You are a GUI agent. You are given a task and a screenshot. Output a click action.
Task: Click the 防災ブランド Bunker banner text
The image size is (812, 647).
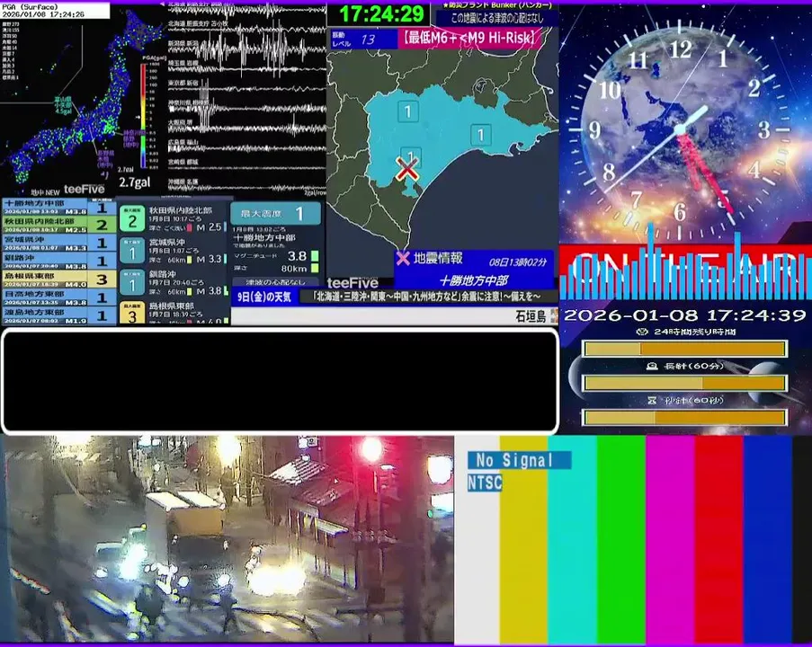tap(497, 4)
